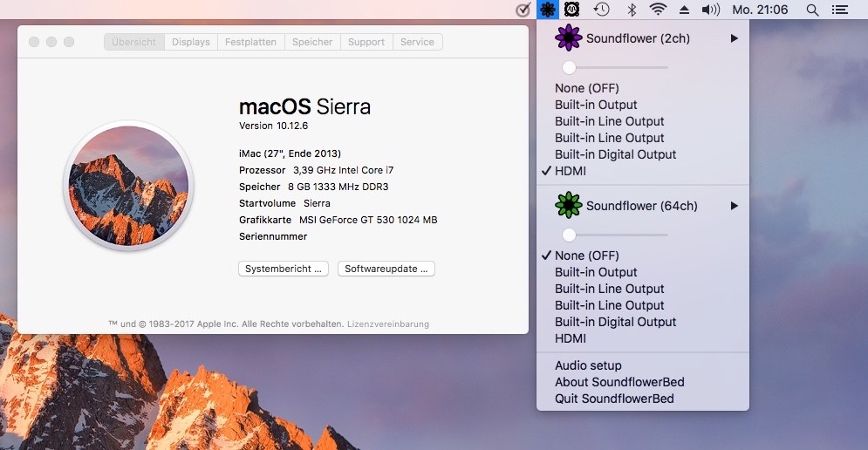Screen dimensions: 868x450
Task: Click the 3,39 GHz Intel Core i7 value
Action: pyautogui.click(x=343, y=170)
